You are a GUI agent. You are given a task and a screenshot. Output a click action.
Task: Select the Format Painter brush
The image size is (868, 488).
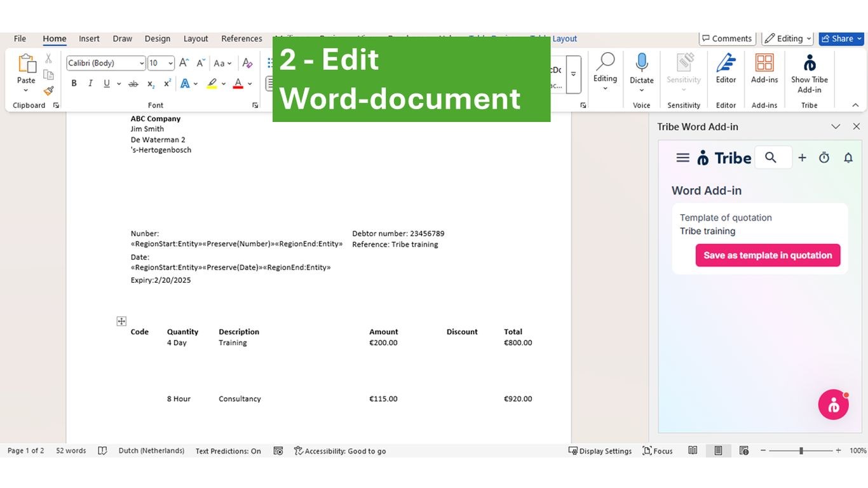coord(48,90)
